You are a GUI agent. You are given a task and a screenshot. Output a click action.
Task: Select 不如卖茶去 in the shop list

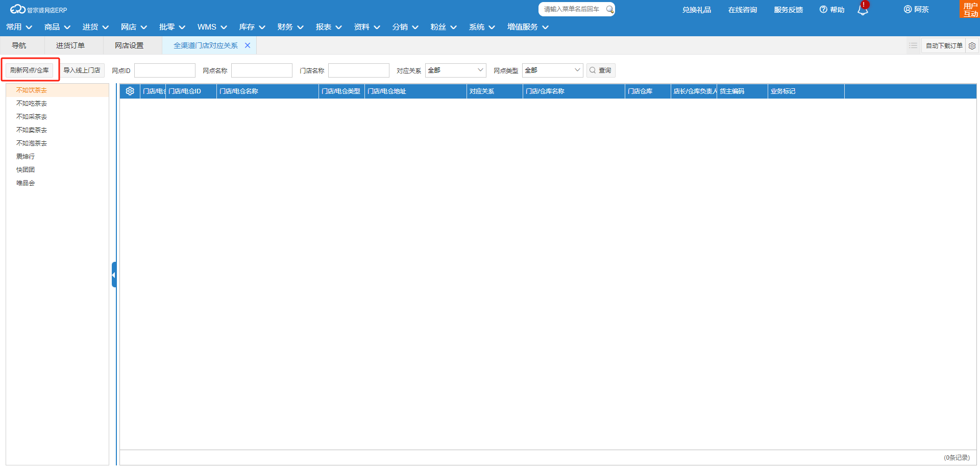click(x=58, y=130)
